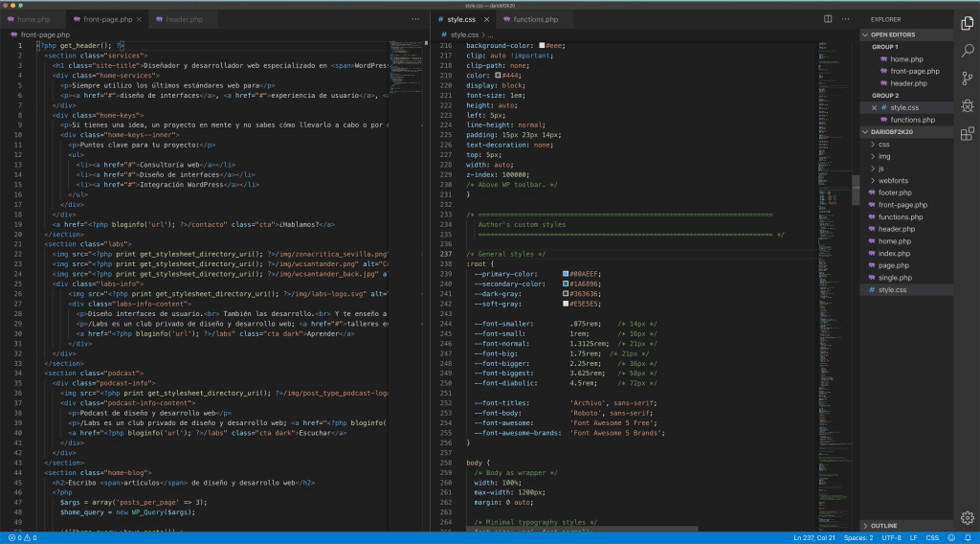Switch to style.css tab
The width and height of the screenshot is (980, 544).
[x=461, y=19]
